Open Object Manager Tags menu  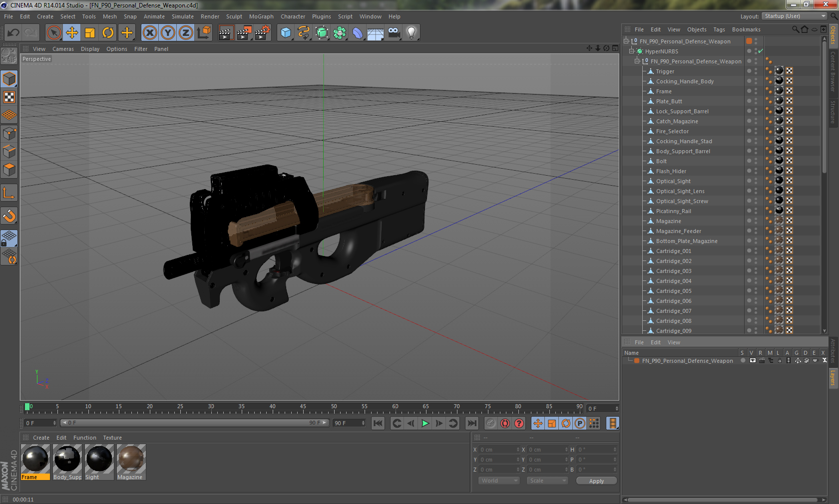(x=719, y=29)
